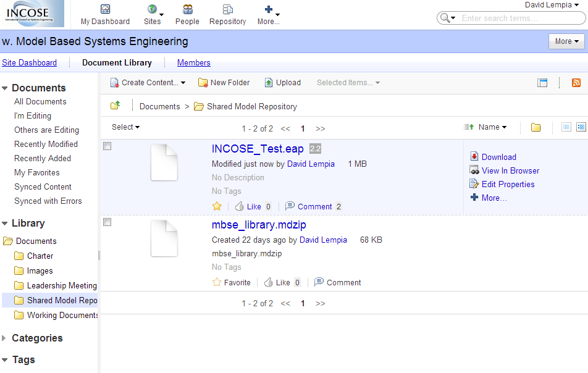Open David Lempia profile on INCOSE_Test row
The image size is (588, 373).
point(311,164)
